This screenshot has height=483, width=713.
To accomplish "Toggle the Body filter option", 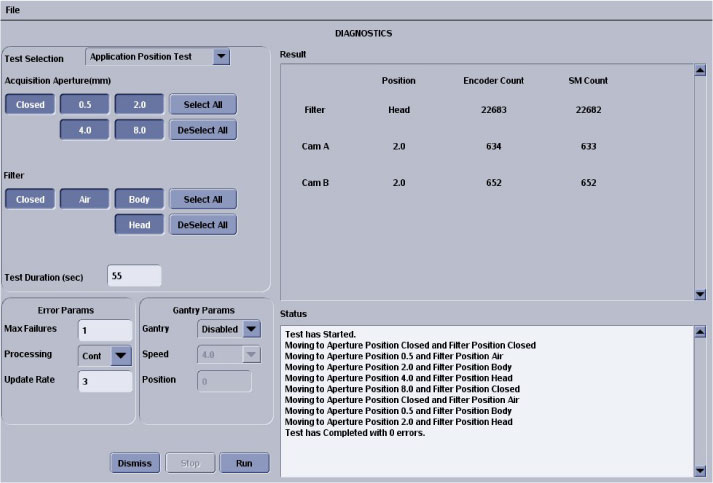I will (x=139, y=199).
